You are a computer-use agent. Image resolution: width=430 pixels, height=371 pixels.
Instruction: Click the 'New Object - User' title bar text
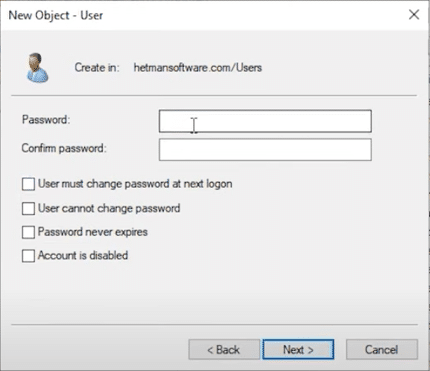(x=56, y=15)
